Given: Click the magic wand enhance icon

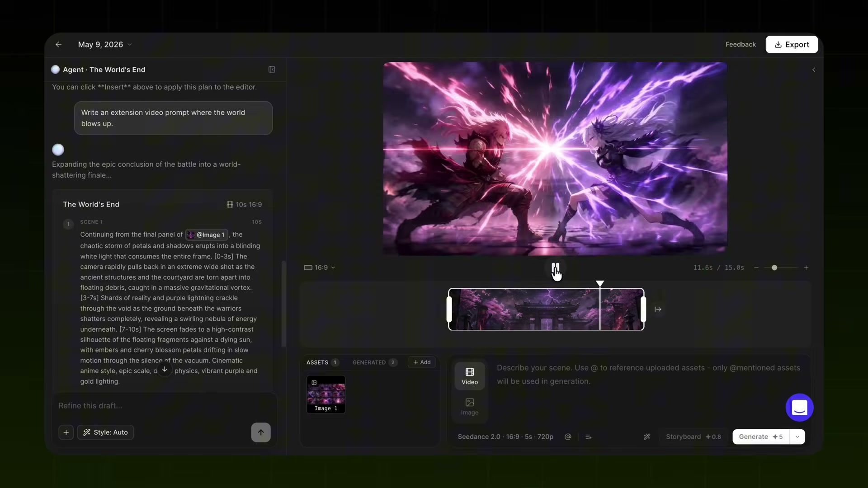Looking at the screenshot, I should [x=647, y=436].
